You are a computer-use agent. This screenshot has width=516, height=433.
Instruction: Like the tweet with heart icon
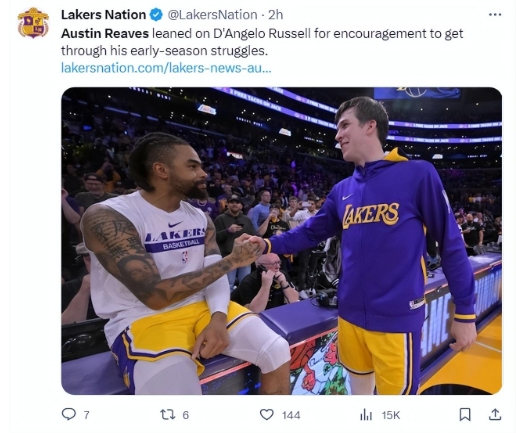267,415
